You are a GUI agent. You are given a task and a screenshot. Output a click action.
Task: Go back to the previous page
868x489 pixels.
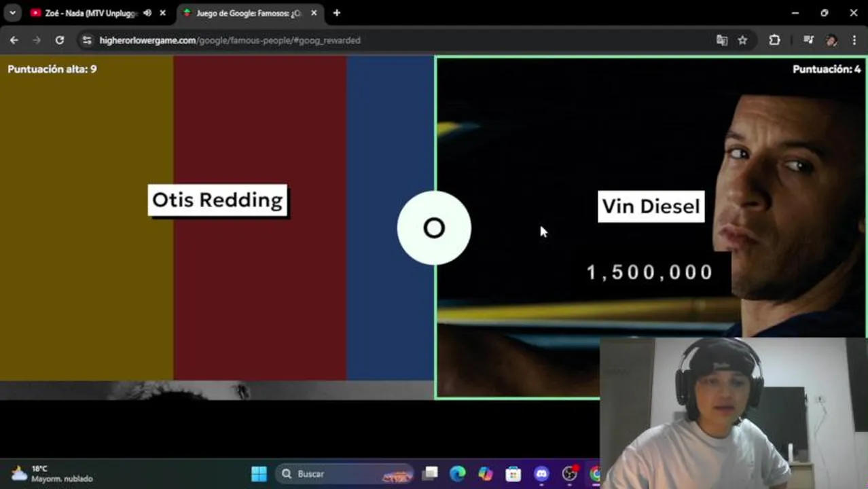(14, 40)
